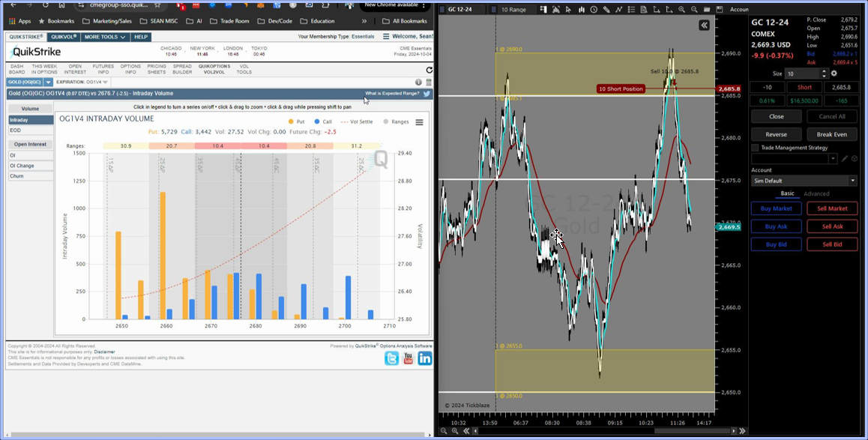Select OI Change view
Image resolution: width=868 pixels, height=440 pixels.
31,166
